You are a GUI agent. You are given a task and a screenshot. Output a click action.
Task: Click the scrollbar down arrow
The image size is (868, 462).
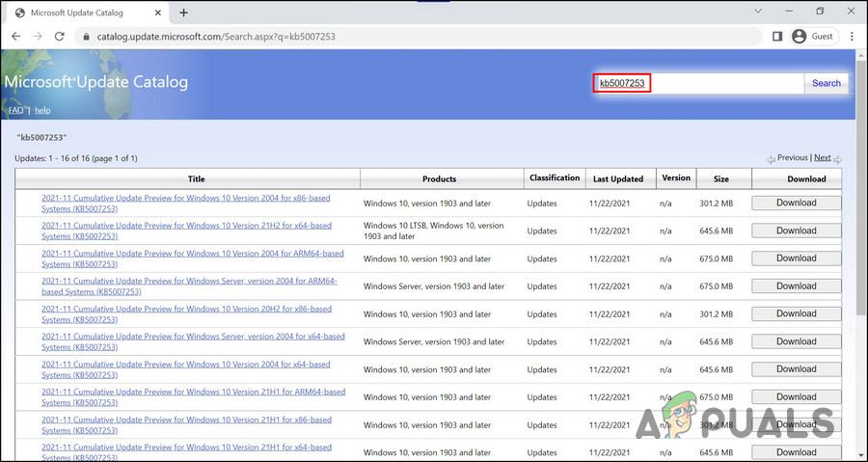tap(862, 455)
